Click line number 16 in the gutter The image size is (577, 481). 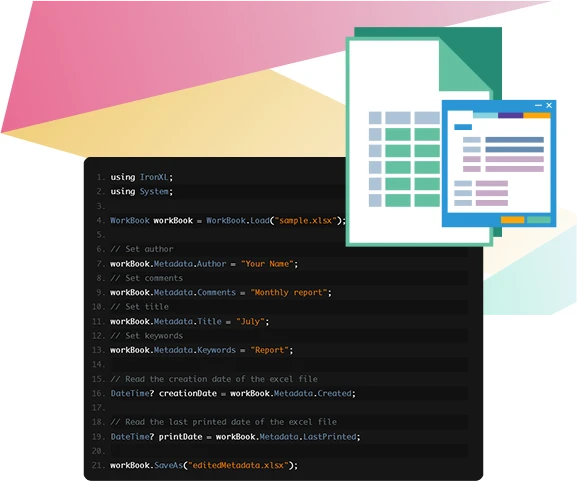pyautogui.click(x=98, y=393)
